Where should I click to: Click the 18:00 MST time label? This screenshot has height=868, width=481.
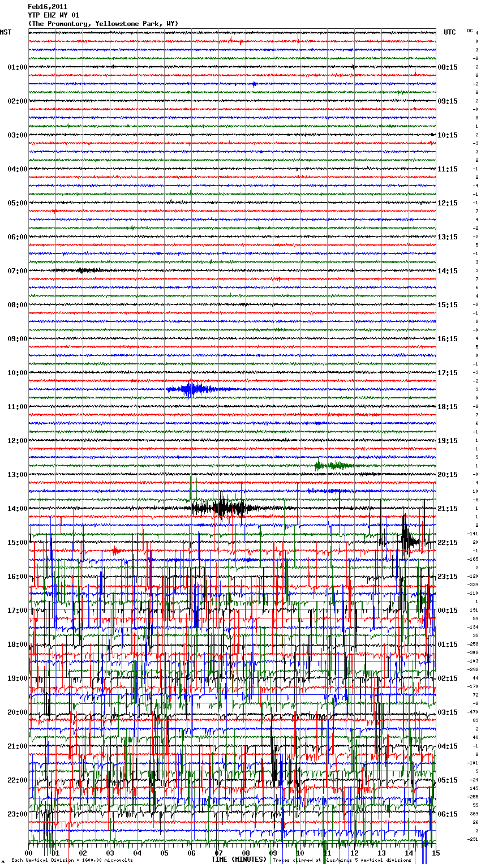[x=18, y=644]
